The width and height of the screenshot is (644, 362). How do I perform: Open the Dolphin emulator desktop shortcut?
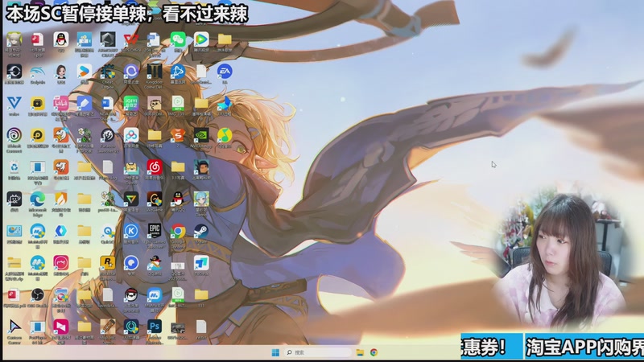tap(37, 72)
